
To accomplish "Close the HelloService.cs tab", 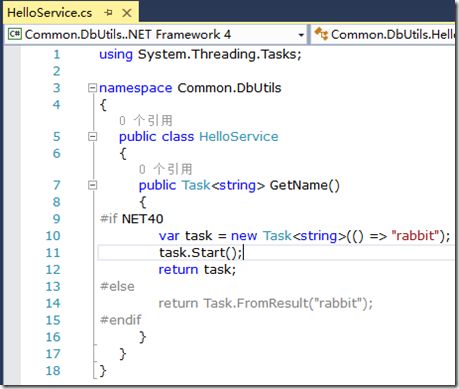I will tap(127, 13).
